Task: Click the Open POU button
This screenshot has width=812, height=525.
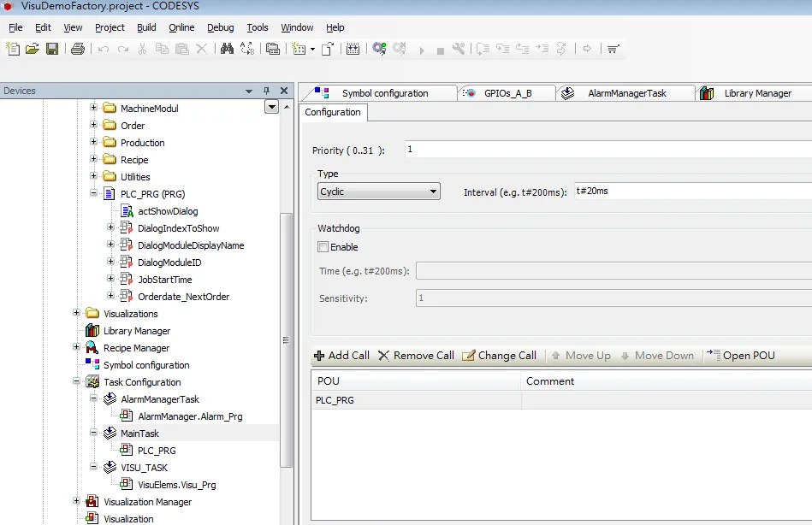Action: tap(741, 356)
